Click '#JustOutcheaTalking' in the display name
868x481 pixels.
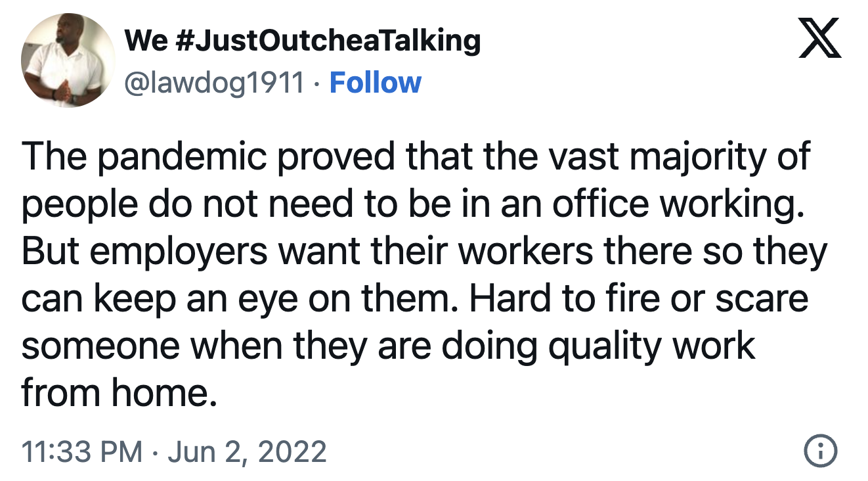point(328,41)
